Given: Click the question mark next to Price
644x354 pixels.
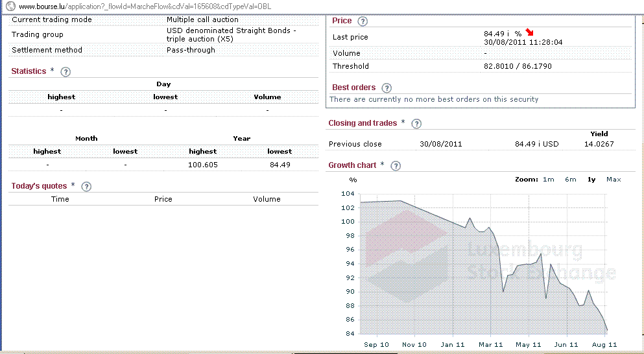Looking at the screenshot, I should point(363,21).
